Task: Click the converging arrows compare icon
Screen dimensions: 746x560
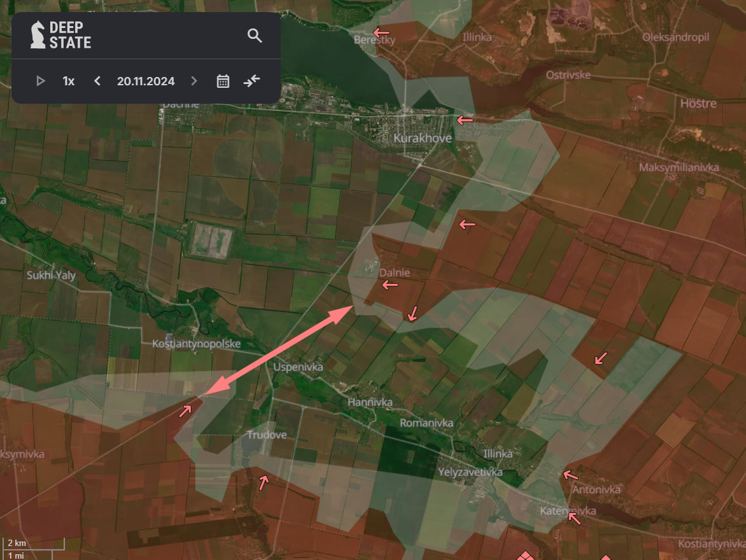Action: tap(252, 81)
